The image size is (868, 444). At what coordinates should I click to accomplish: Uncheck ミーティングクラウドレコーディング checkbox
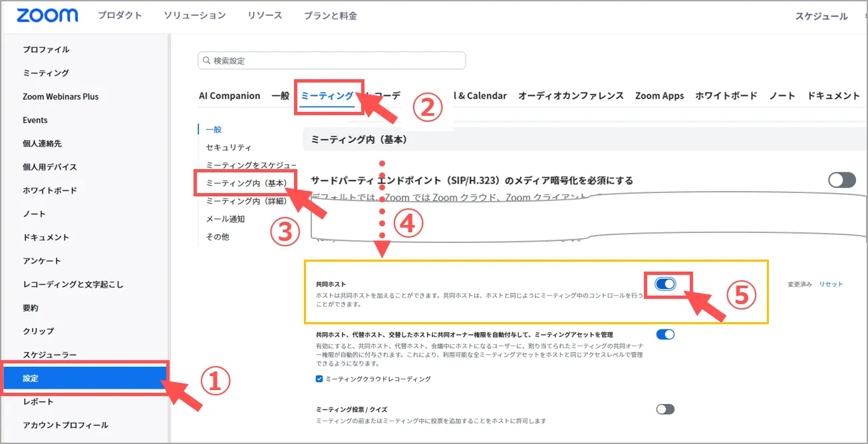tap(319, 379)
